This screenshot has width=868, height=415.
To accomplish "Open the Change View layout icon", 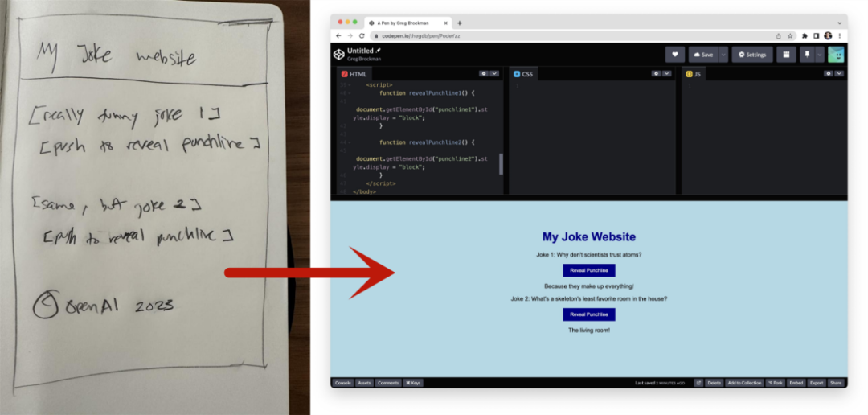I will (786, 55).
